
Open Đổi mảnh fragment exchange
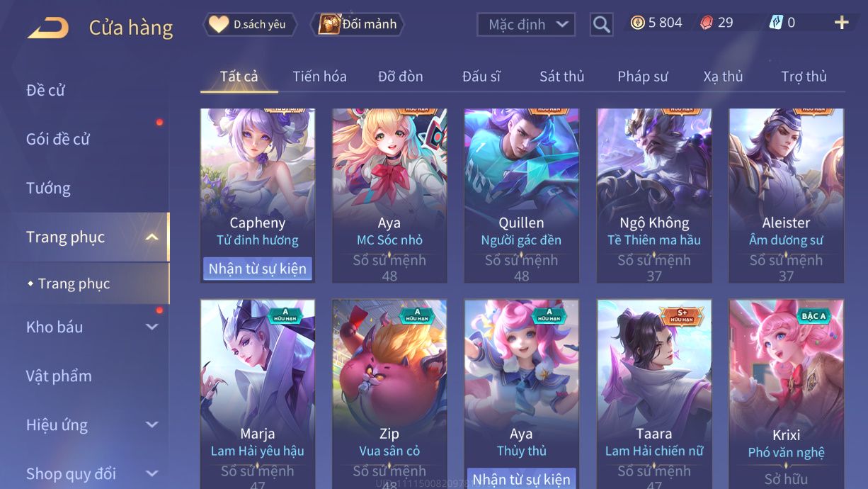tap(358, 25)
